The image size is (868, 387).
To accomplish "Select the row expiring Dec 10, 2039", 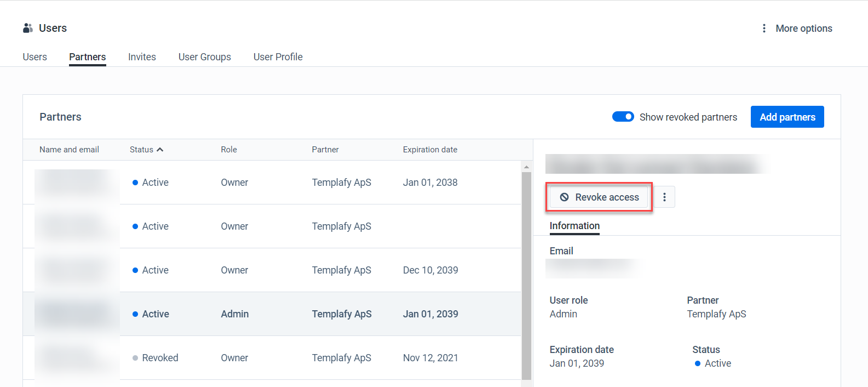I will [x=272, y=270].
